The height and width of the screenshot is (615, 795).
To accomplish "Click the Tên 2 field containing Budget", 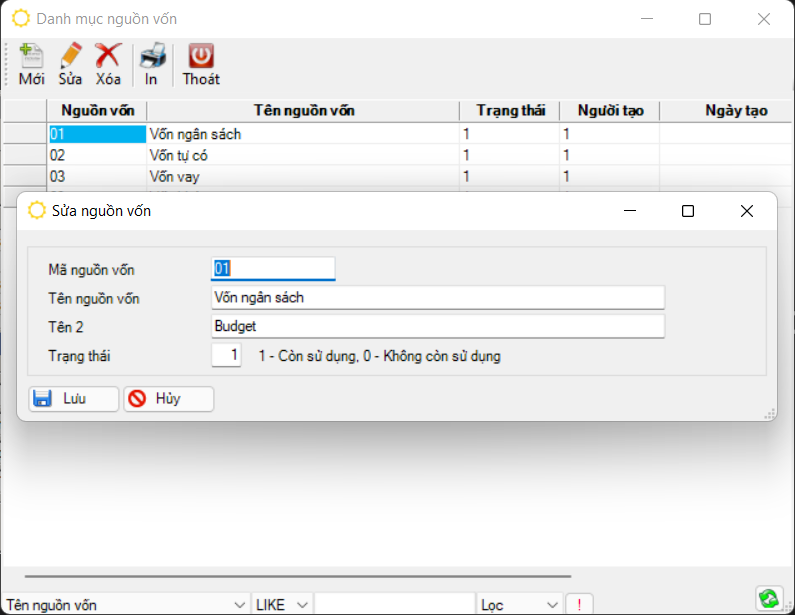I will [437, 327].
